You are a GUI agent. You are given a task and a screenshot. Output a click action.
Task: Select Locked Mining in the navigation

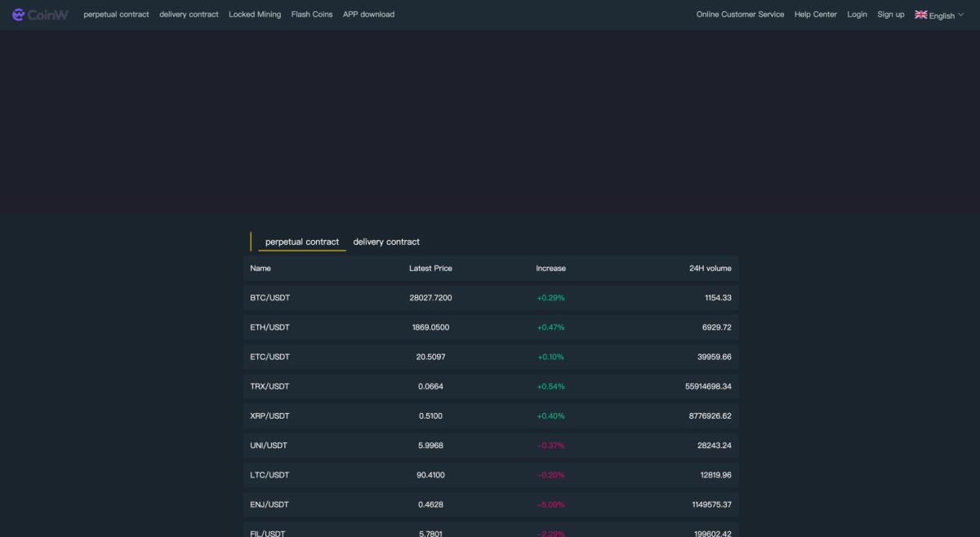pyautogui.click(x=255, y=14)
